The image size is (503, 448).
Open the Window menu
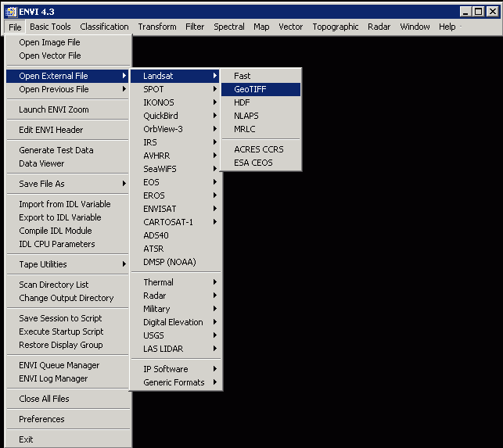point(415,27)
